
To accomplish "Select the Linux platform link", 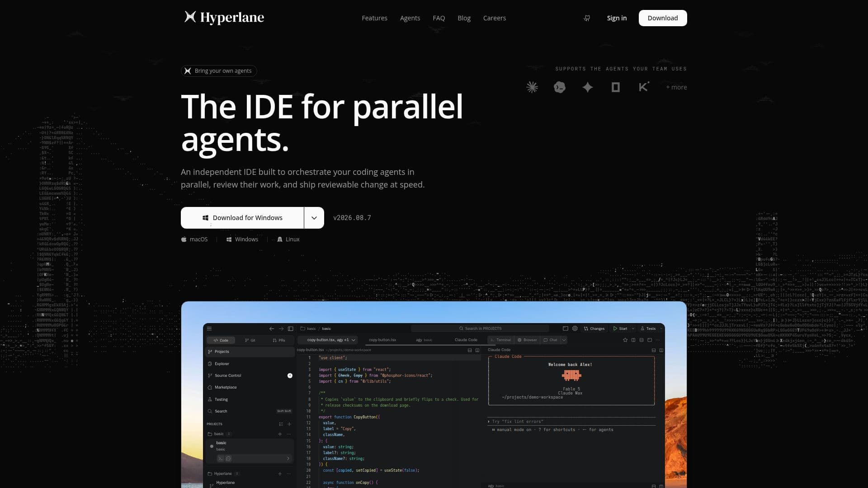I will click(288, 239).
